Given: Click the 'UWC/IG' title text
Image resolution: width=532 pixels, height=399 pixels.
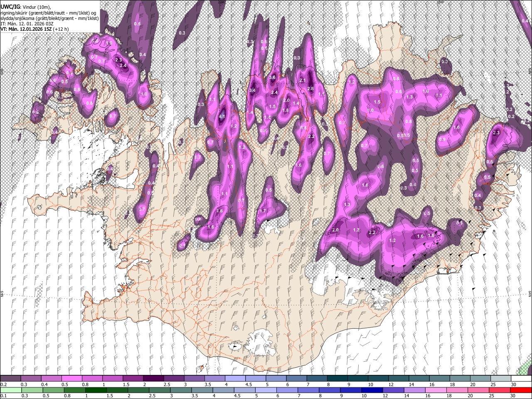Looking at the screenshot, I should pyautogui.click(x=10, y=7).
